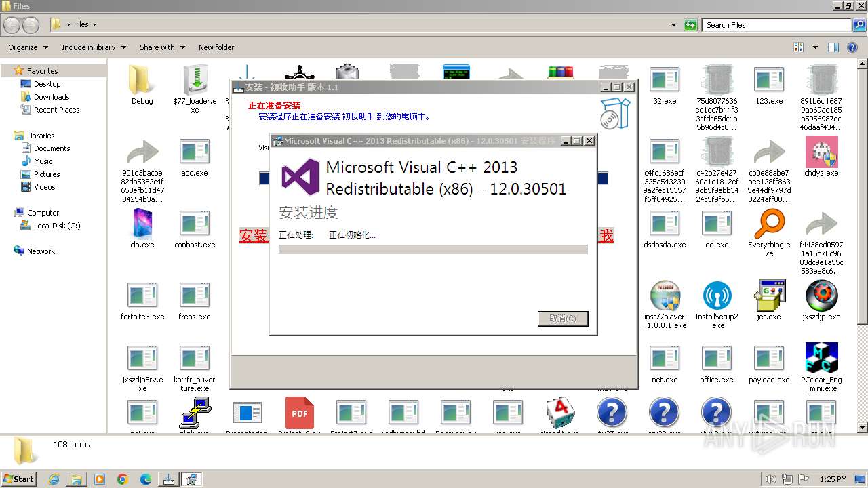868x488 pixels.
Task: Select the kb^fr_ouverture.exe icon
Action: point(195,359)
